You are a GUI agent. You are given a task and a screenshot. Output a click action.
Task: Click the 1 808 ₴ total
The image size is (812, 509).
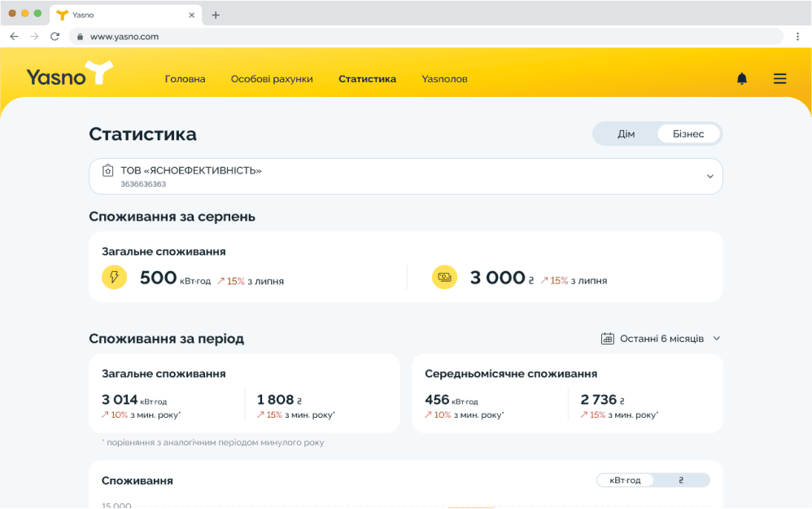click(279, 400)
